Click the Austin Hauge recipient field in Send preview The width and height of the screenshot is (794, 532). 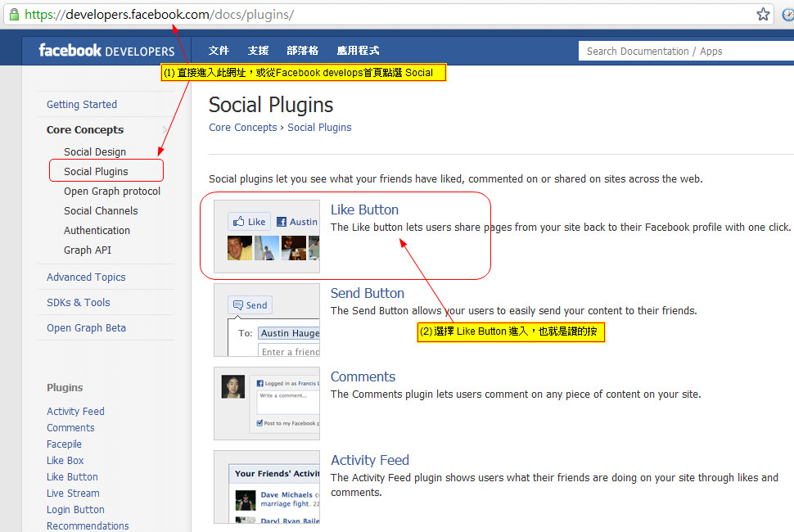pyautogui.click(x=289, y=333)
